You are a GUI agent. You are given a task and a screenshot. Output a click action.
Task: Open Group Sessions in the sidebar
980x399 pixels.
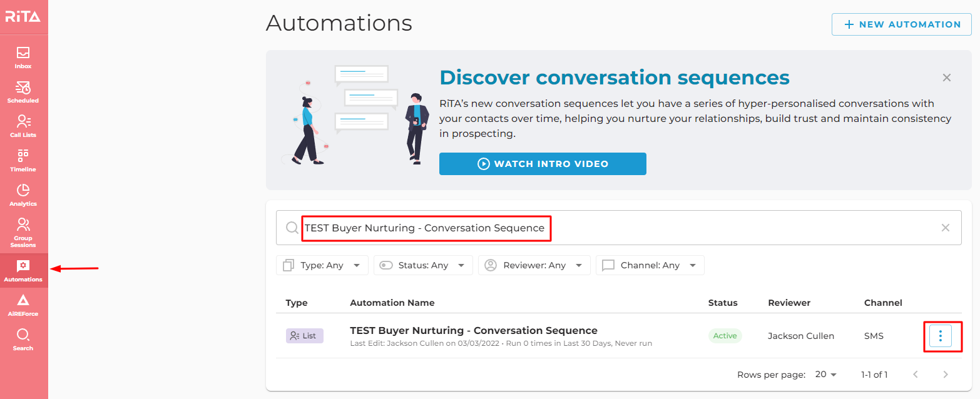coord(23,233)
